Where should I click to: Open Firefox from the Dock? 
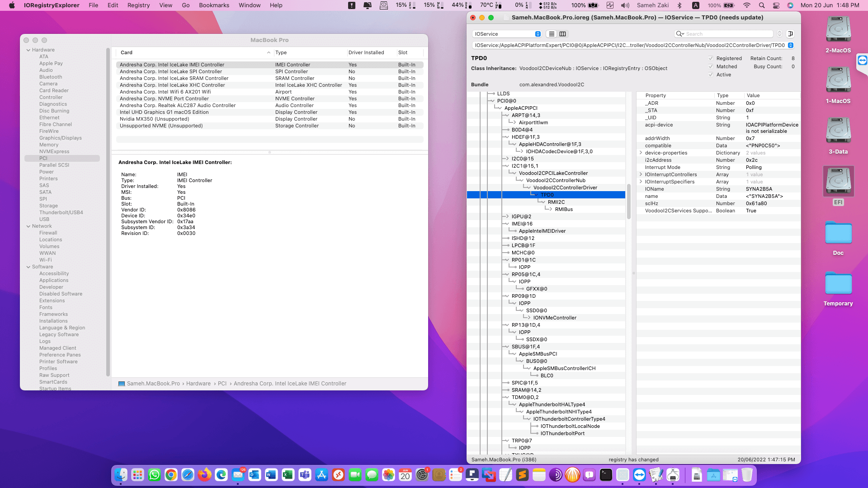tap(204, 475)
